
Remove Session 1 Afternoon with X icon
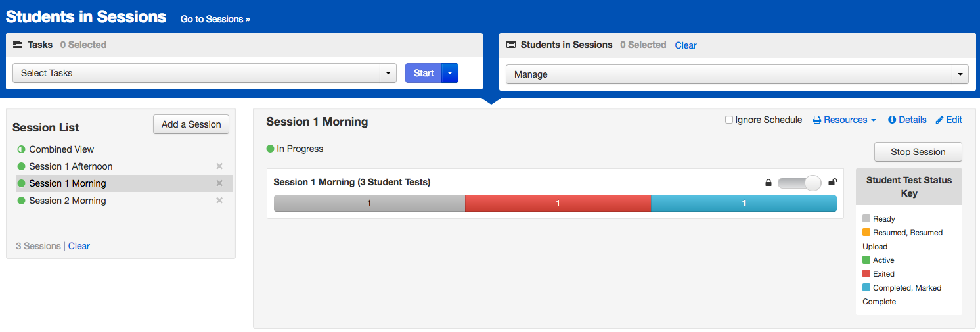pos(219,166)
